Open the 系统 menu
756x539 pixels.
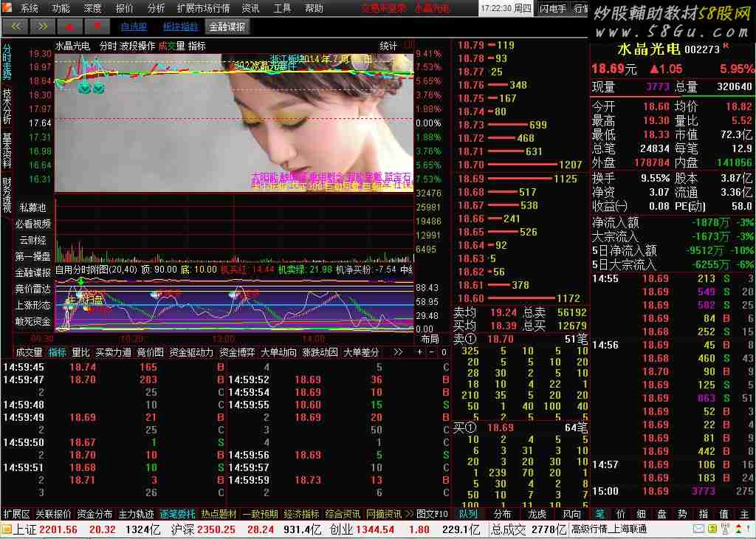(x=29, y=7)
